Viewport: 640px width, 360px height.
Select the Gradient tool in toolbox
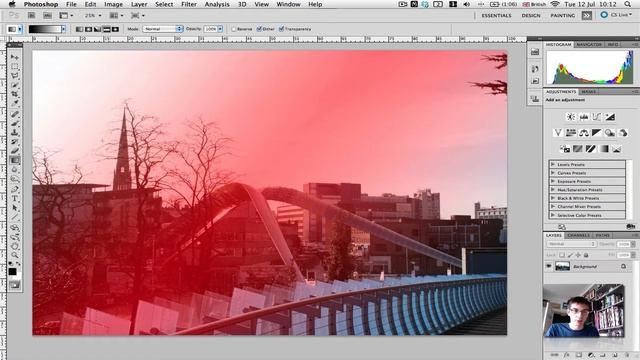click(15, 160)
